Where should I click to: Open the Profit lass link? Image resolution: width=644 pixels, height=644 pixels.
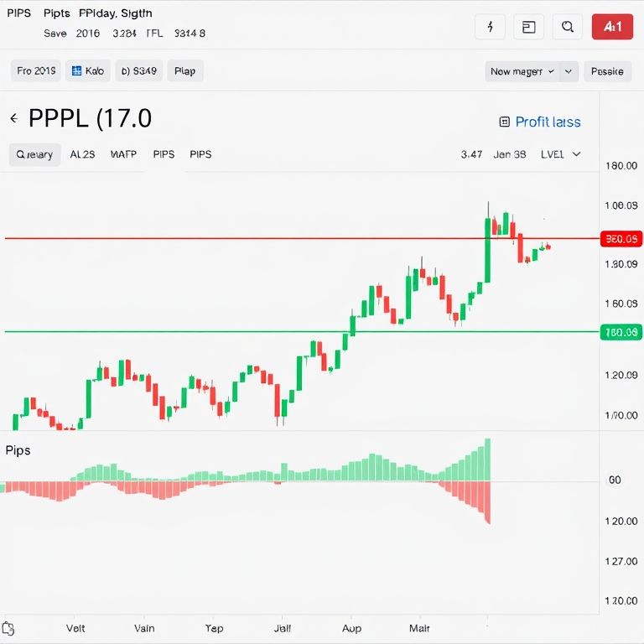548,122
